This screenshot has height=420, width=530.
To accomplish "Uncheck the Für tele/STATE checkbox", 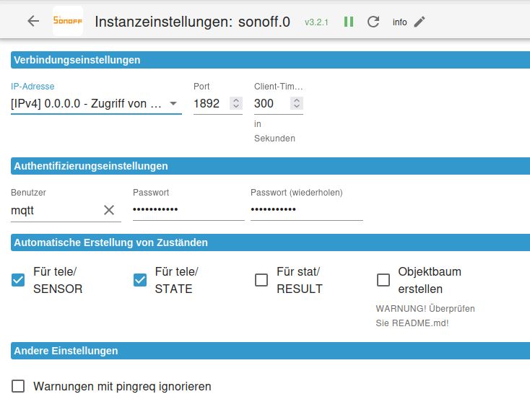I will point(140,280).
